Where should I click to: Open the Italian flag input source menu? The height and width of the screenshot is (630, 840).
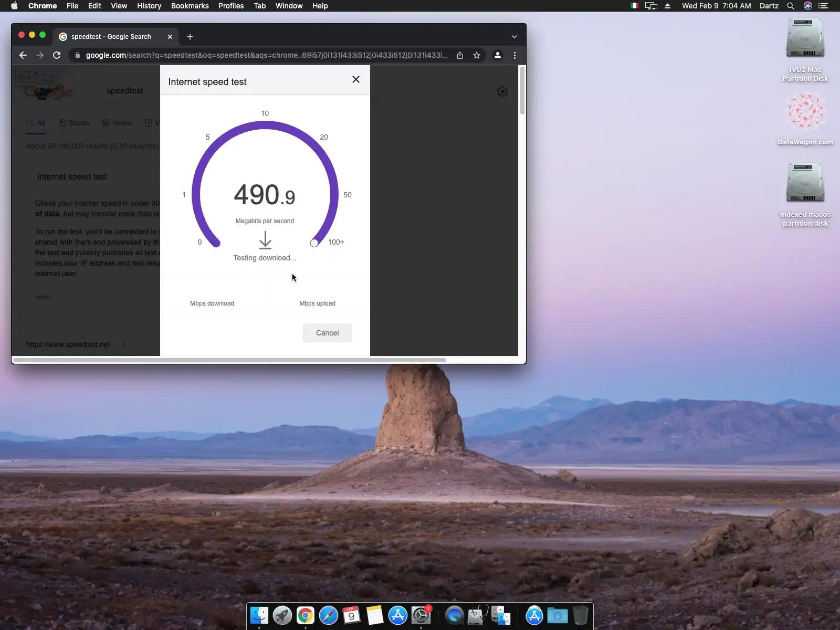click(x=635, y=6)
